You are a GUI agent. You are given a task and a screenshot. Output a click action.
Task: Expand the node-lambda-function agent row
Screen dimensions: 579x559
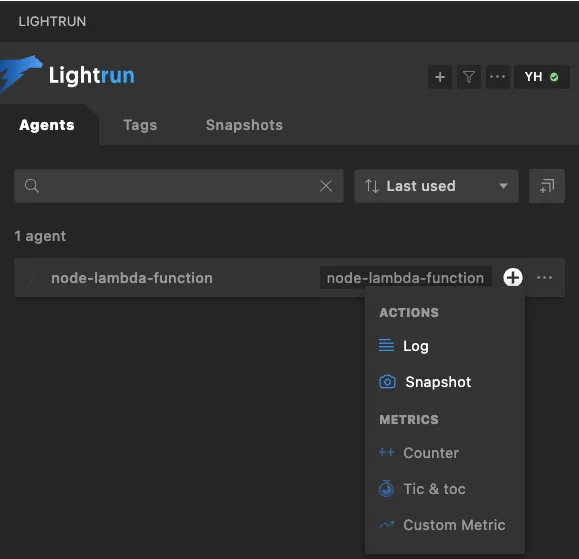[32, 278]
